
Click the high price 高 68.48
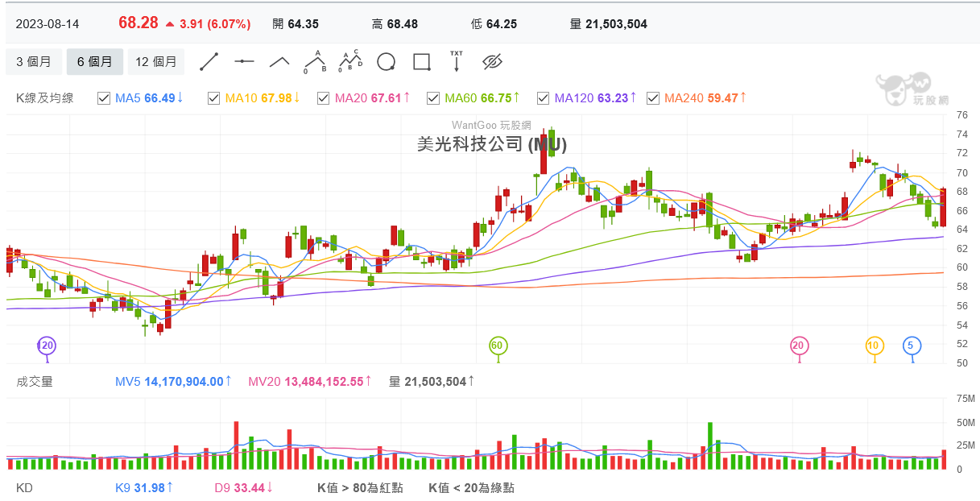395,23
